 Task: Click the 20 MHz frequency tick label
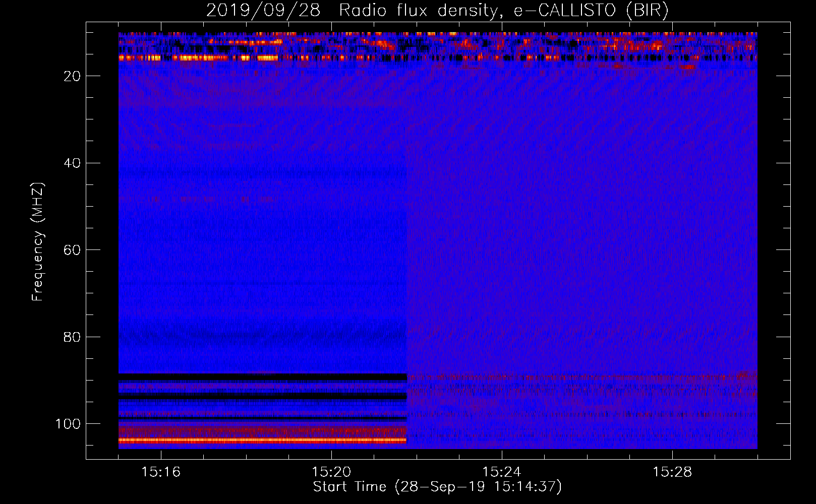[72, 76]
